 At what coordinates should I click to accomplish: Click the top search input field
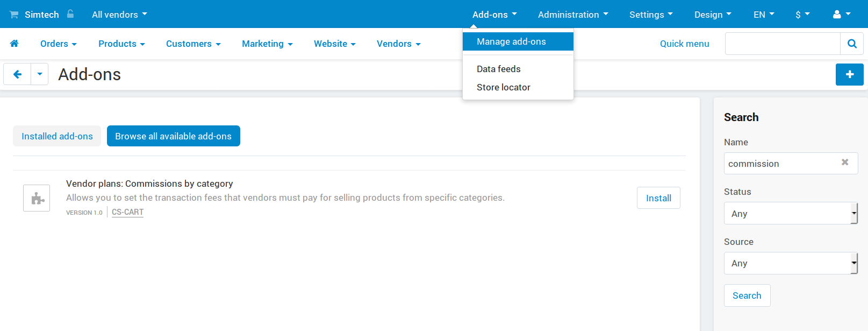tap(783, 44)
